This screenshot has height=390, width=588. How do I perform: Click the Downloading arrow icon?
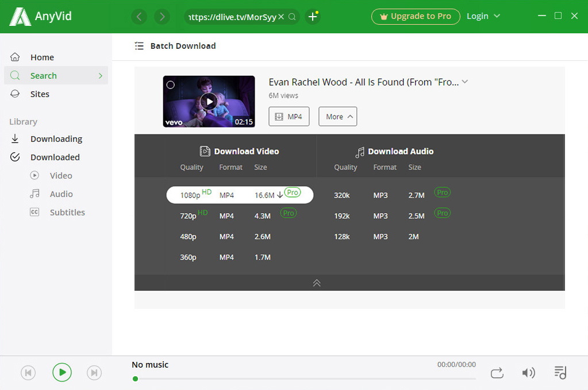click(15, 138)
